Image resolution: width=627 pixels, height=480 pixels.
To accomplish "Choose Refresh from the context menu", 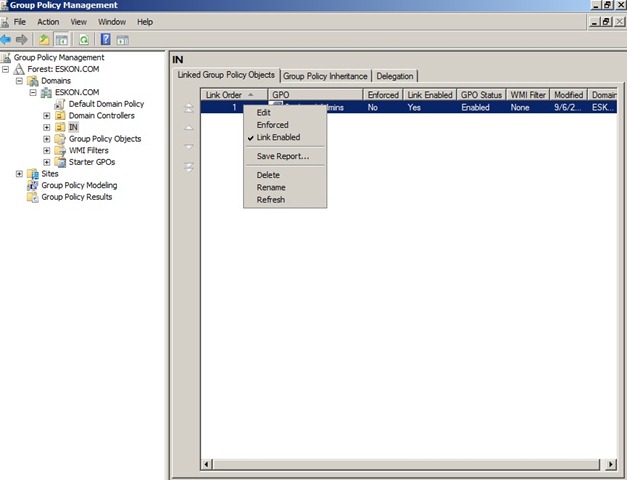I will (285, 200).
